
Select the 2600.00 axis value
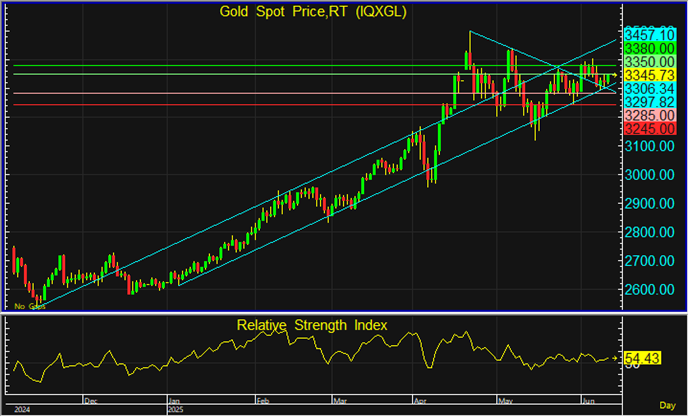tap(649, 290)
